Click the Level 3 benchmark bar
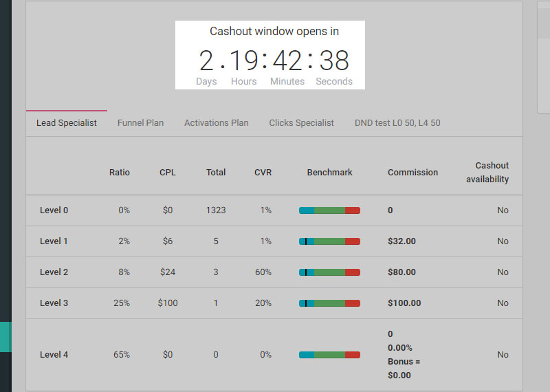The width and height of the screenshot is (550, 392). [329, 303]
